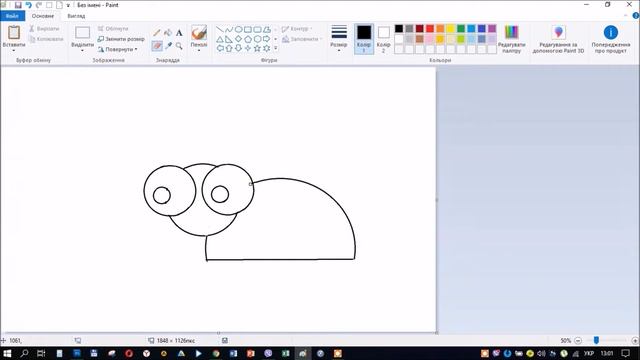640x360 pixels.
Task: Select the Magnifier tool
Action: [x=179, y=46]
